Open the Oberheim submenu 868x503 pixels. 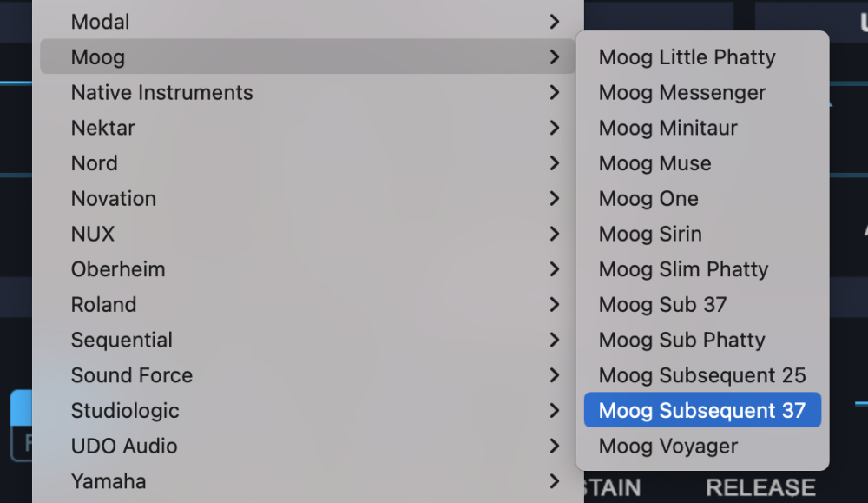[117, 269]
